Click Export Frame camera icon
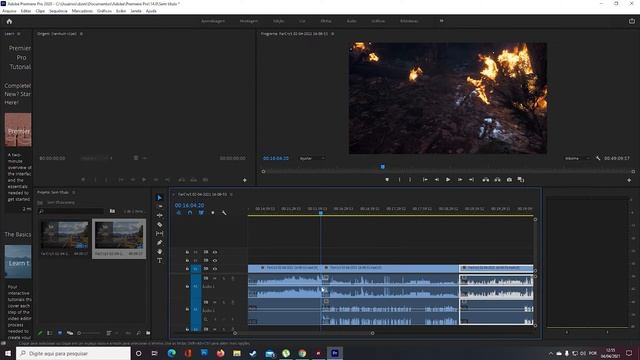This screenshot has height=360, width=640. tap(509, 180)
